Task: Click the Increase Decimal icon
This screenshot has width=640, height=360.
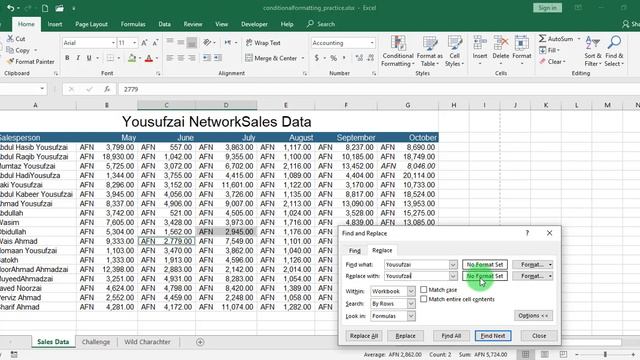Action: [359, 58]
